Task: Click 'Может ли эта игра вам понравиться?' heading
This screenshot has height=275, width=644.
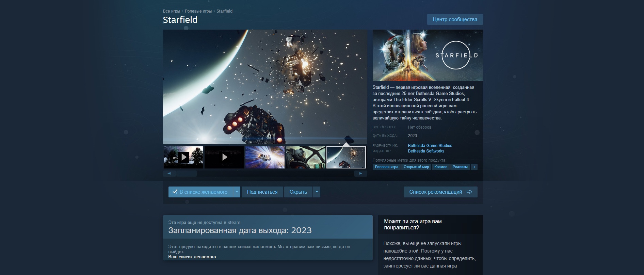Action: pos(413,225)
